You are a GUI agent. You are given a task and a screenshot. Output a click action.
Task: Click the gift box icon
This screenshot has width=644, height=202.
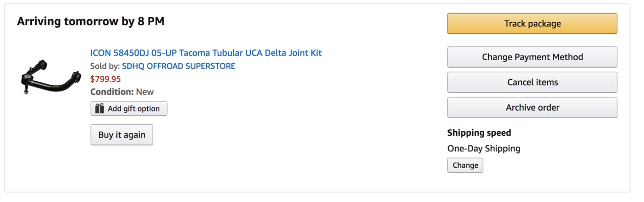[x=100, y=108]
